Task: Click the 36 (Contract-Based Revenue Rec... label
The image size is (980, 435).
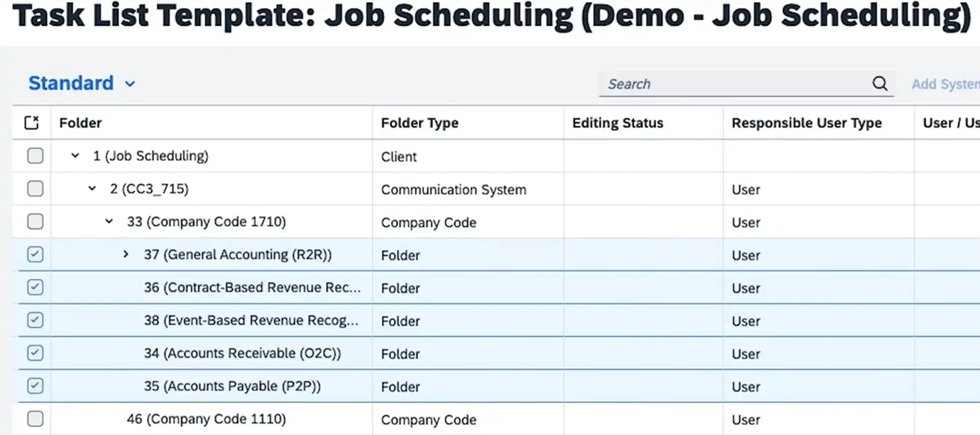Action: [x=252, y=287]
